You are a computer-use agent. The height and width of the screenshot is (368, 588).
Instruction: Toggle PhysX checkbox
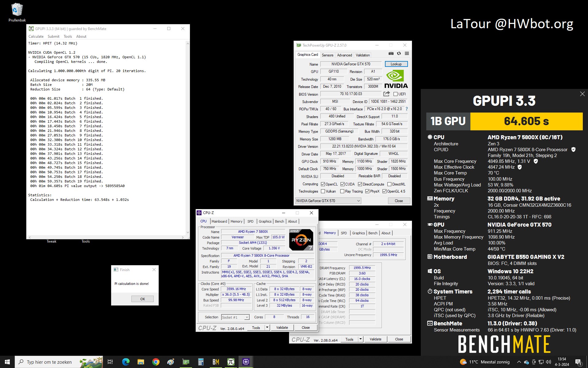pos(367,191)
